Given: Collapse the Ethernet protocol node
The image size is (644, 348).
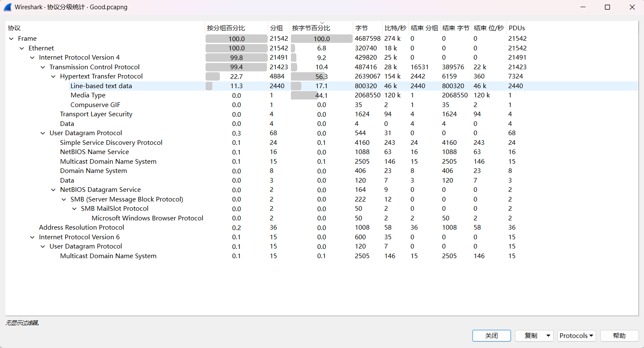Looking at the screenshot, I should (22, 48).
